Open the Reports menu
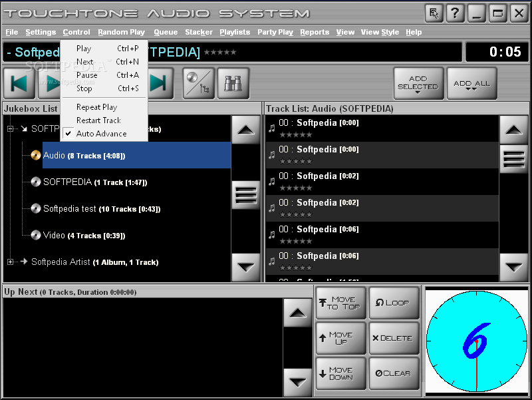 point(315,32)
